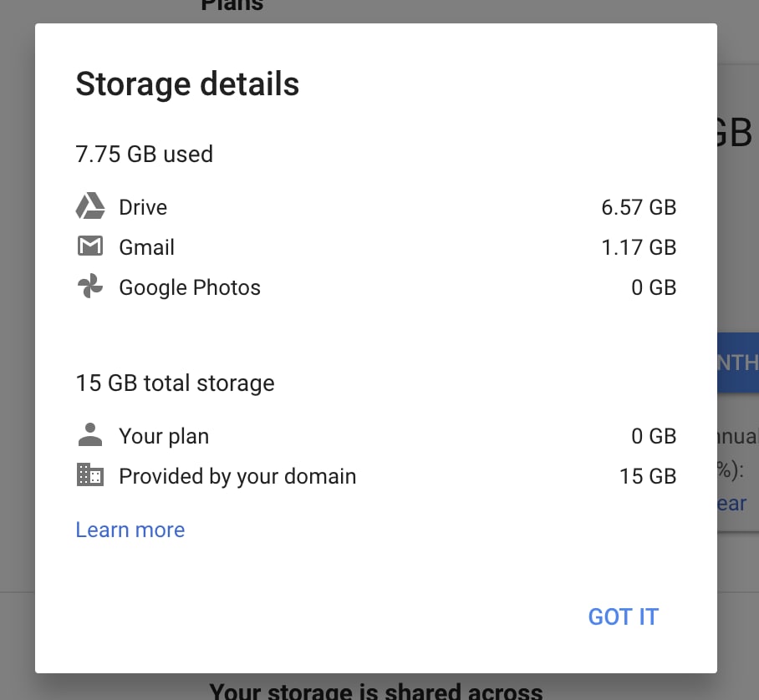759x700 pixels.
Task: Click Provided by your domain label
Action: (237, 476)
